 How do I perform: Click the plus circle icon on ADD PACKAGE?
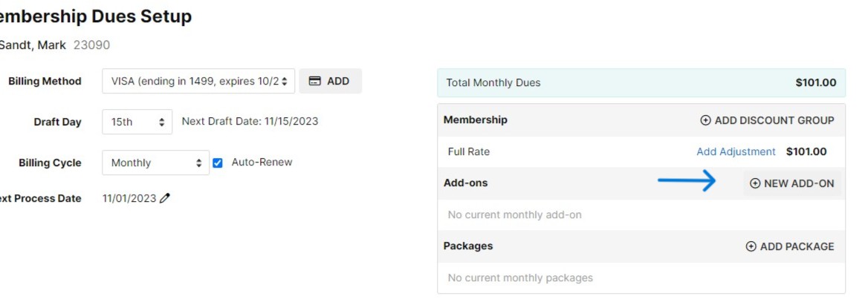tap(751, 246)
